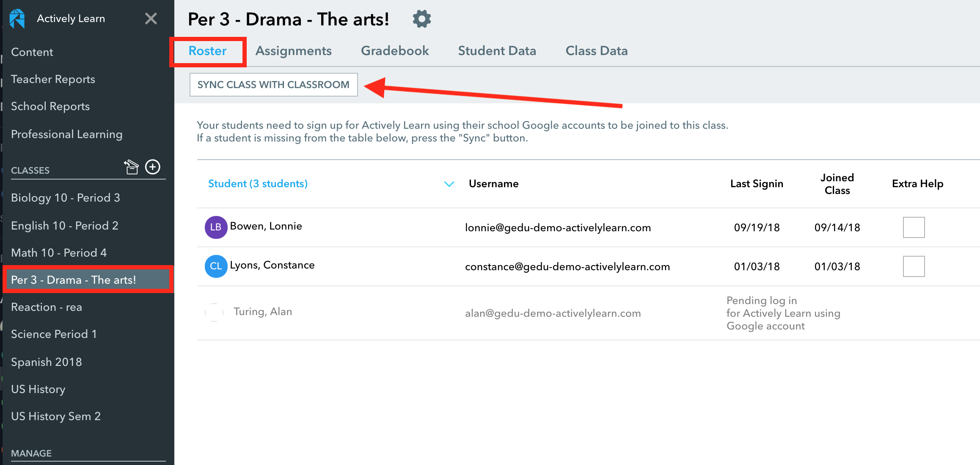This screenshot has width=980, height=465.
Task: Click the Username column header
Action: tap(493, 184)
